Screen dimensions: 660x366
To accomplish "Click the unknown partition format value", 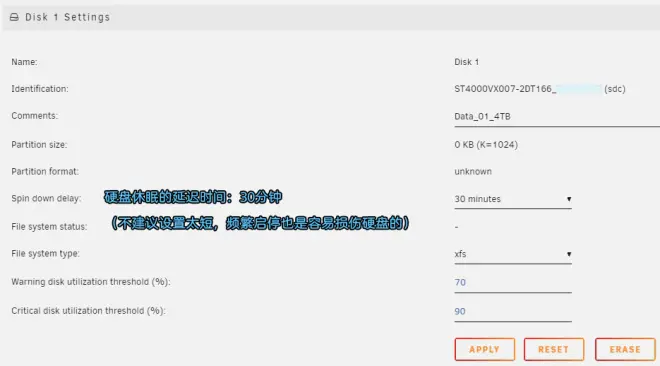I will 473,172.
